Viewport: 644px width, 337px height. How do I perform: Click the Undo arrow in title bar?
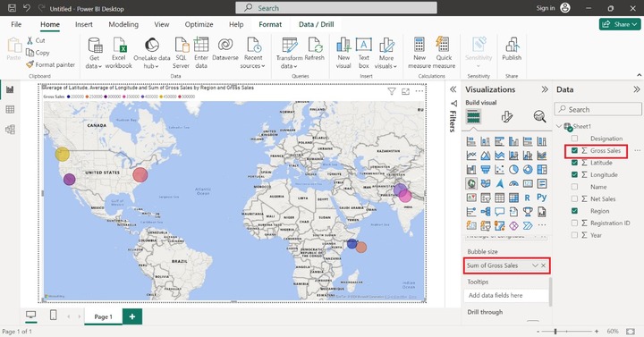point(27,8)
